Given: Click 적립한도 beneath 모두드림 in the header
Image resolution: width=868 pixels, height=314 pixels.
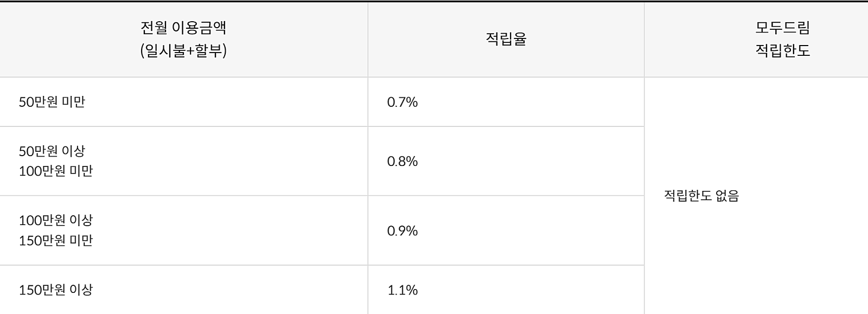Looking at the screenshot, I should (782, 50).
